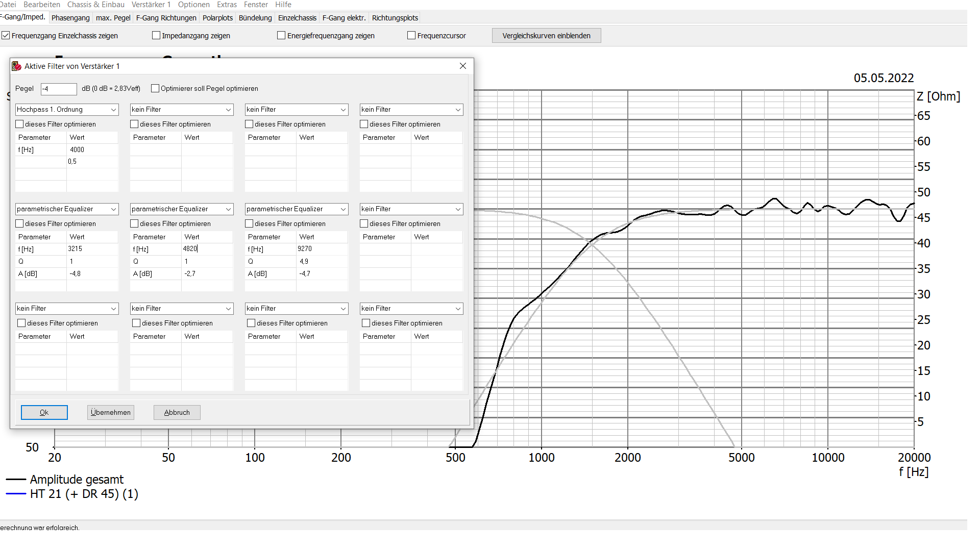Open the second top-row 'kein Filter' dropdown
This screenshot has height=551, width=980.
(x=182, y=110)
